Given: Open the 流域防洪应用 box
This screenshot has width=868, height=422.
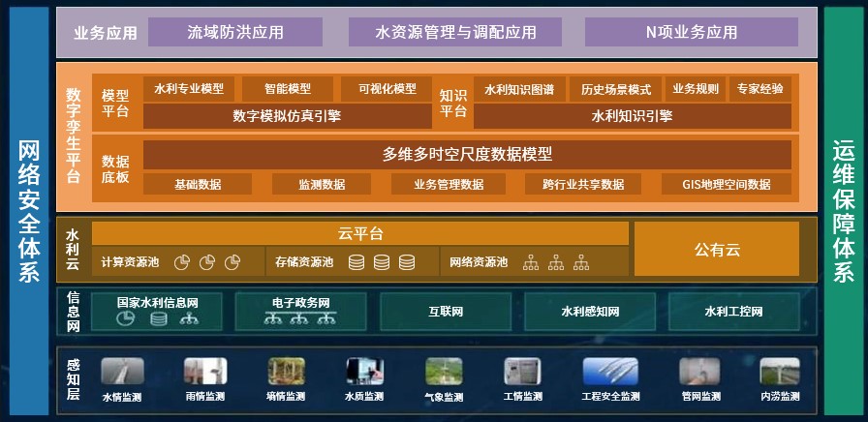Looking at the screenshot, I should [x=235, y=32].
